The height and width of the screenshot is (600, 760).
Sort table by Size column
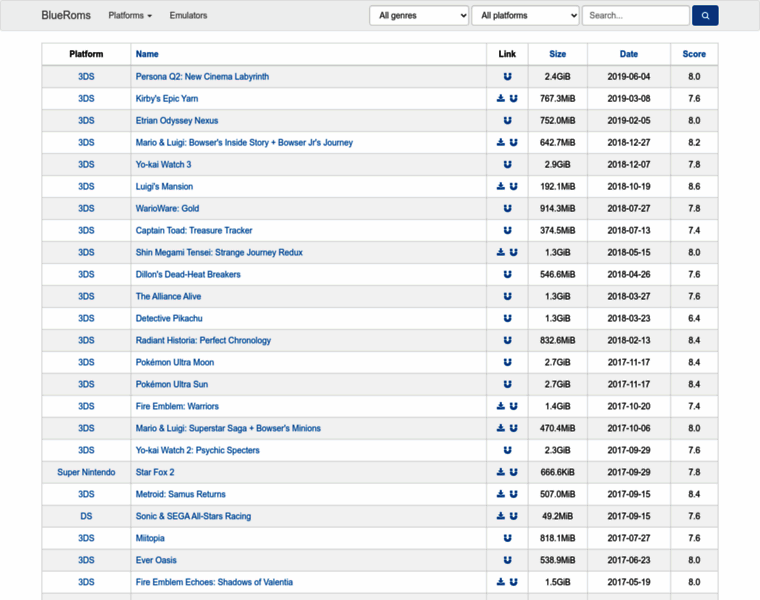(557, 54)
